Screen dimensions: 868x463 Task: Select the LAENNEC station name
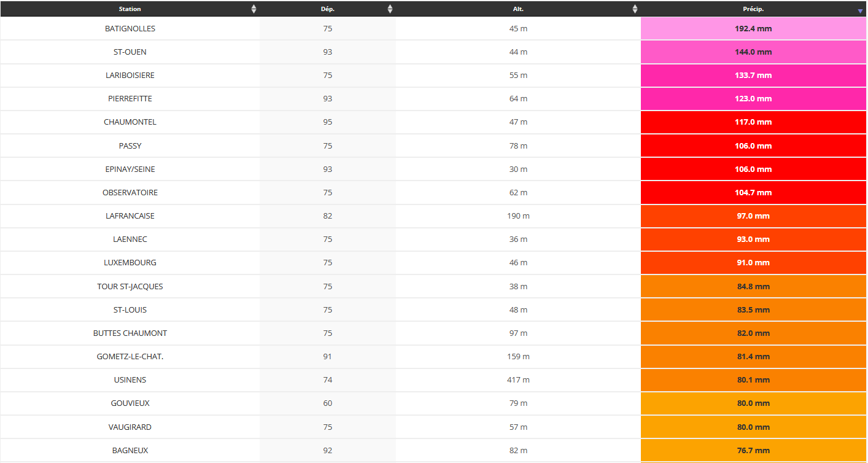click(130, 239)
